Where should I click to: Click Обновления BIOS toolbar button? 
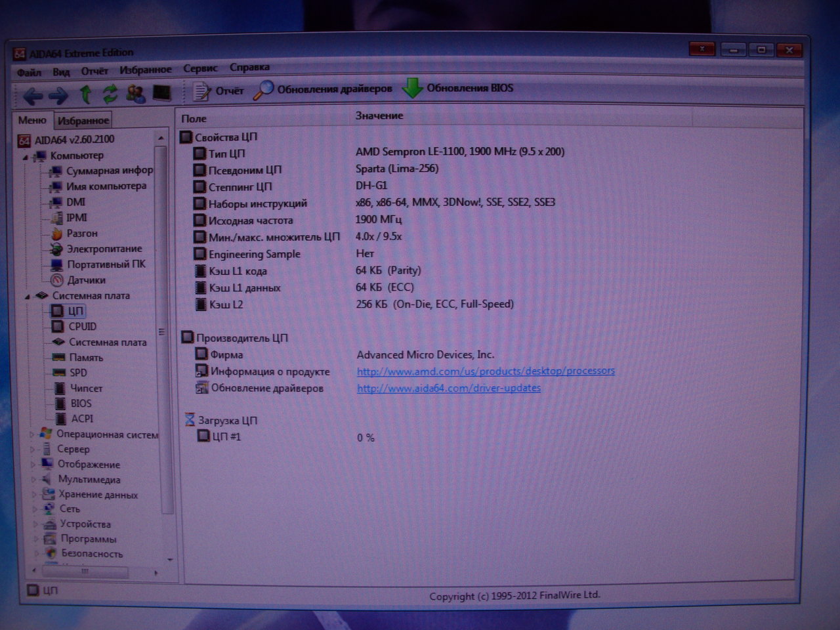coord(458,87)
